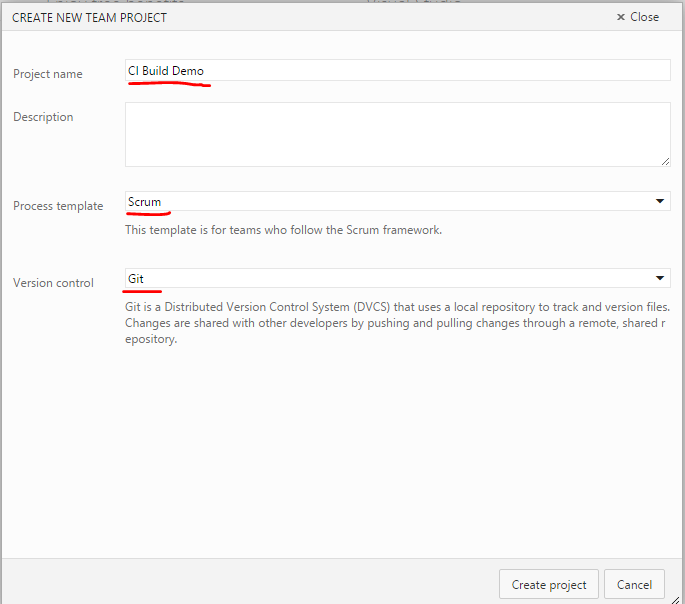Click the Process template label

coord(58,206)
